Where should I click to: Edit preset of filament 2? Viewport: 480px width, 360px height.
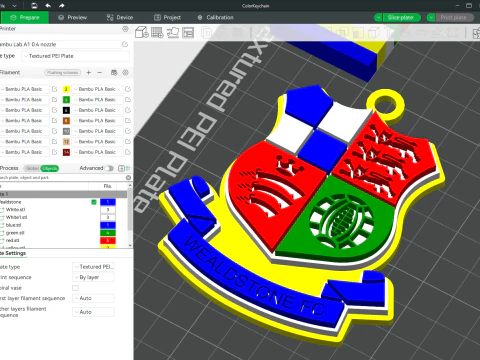click(128, 89)
